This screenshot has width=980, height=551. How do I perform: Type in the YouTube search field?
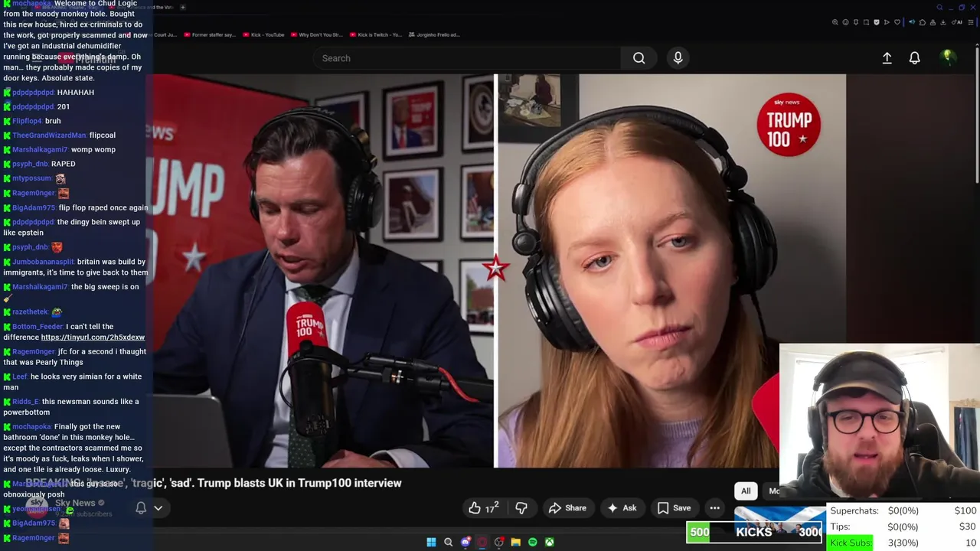click(467, 58)
